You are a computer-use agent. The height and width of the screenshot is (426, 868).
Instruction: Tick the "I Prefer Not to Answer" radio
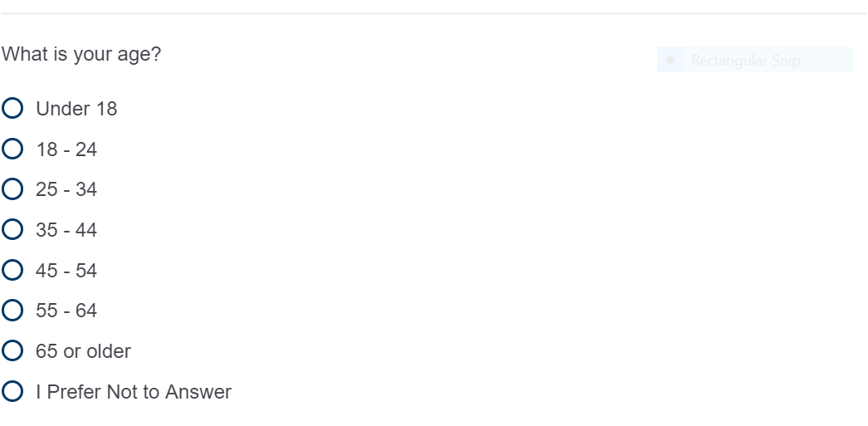pyautogui.click(x=12, y=391)
